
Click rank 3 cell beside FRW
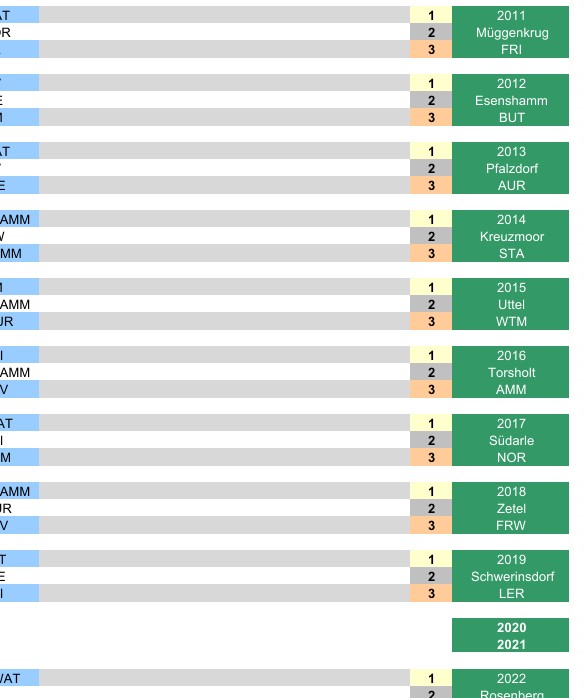tap(431, 525)
